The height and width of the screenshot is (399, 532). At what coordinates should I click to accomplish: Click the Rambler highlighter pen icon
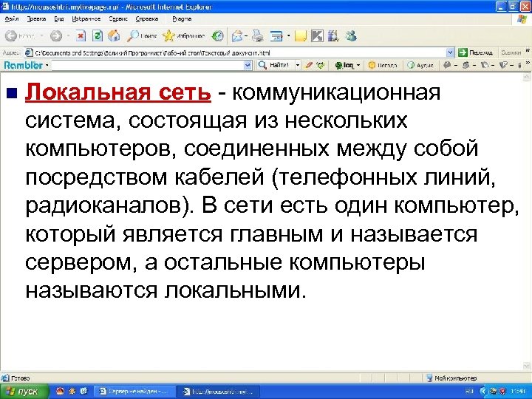(309, 65)
